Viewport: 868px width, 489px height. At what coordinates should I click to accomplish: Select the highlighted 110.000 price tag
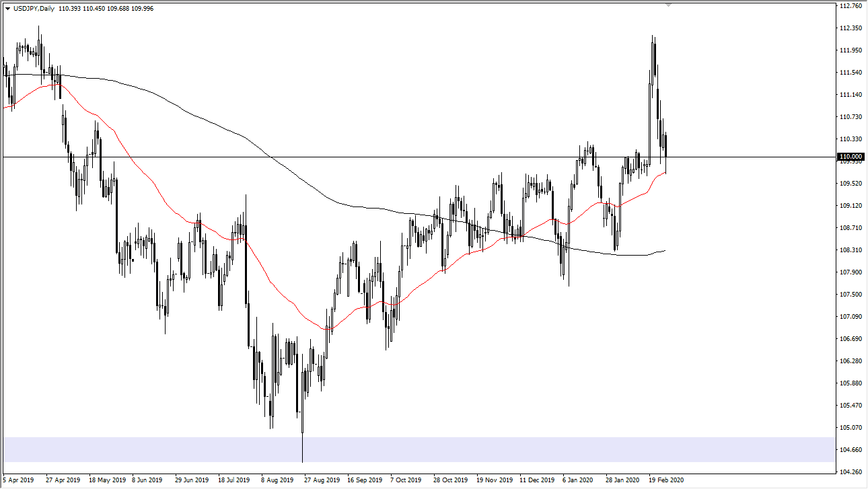[x=850, y=156]
